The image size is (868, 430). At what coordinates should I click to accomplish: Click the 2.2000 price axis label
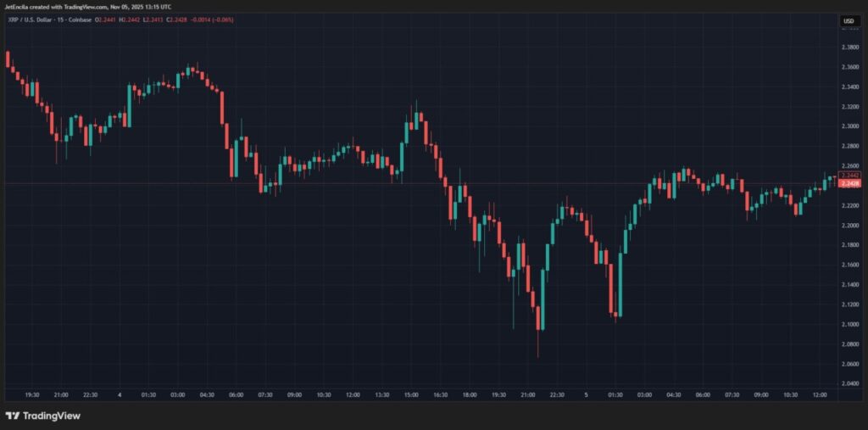point(848,226)
